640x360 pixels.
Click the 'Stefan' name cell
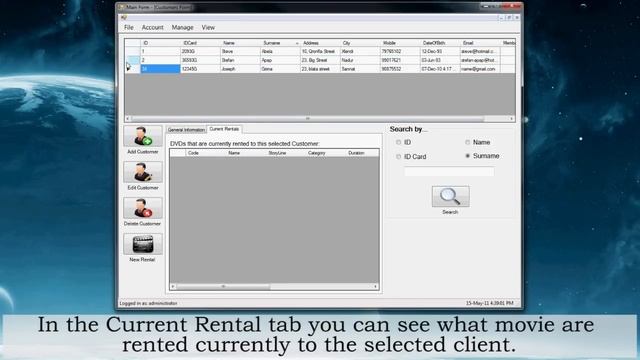[x=240, y=60]
